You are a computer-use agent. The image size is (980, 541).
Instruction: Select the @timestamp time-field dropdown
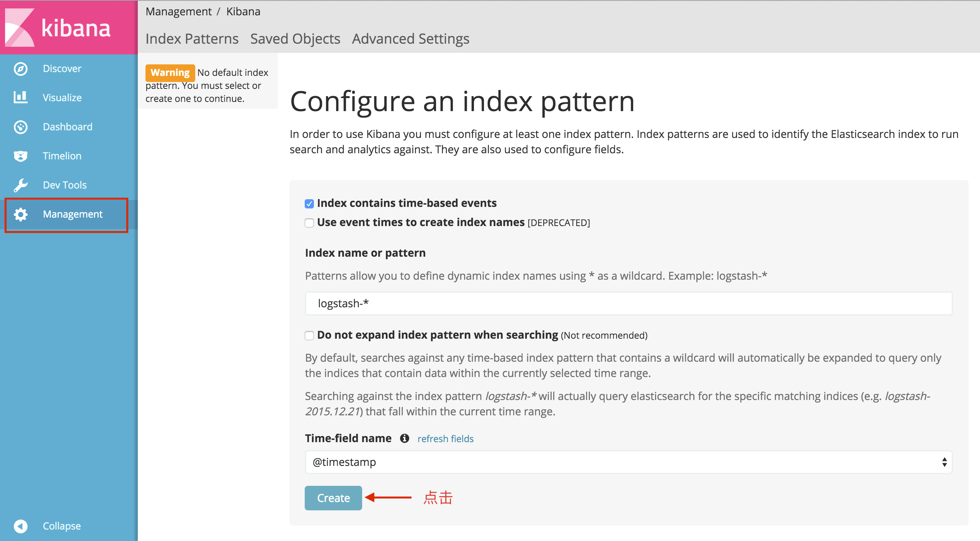(x=628, y=461)
